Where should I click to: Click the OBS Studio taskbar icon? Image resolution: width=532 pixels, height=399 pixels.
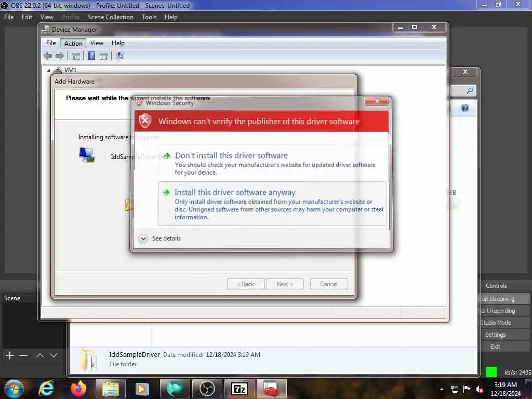point(207,389)
